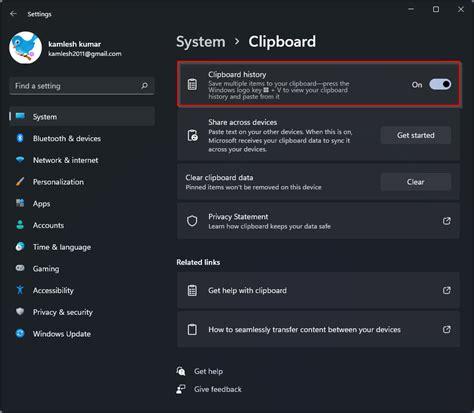Click the Give feedback link

218,389
